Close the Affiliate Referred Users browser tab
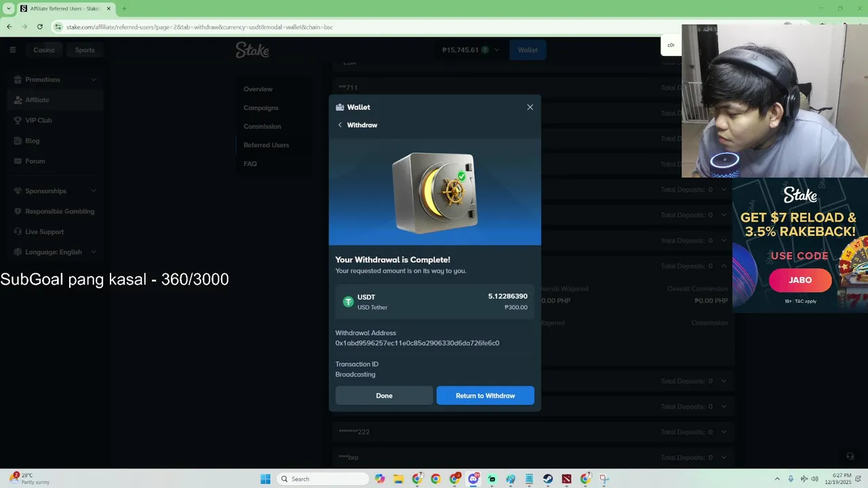The height and width of the screenshot is (488, 868). (108, 9)
